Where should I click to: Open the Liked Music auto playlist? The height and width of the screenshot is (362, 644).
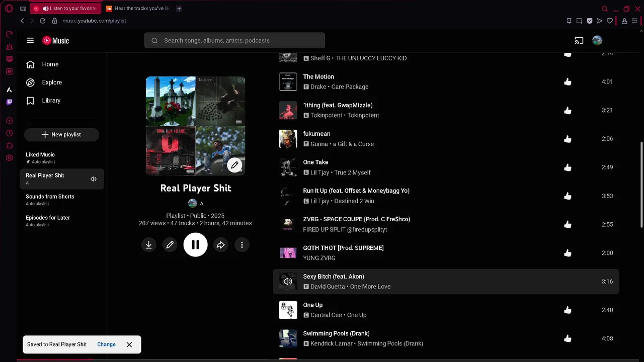click(x=62, y=158)
